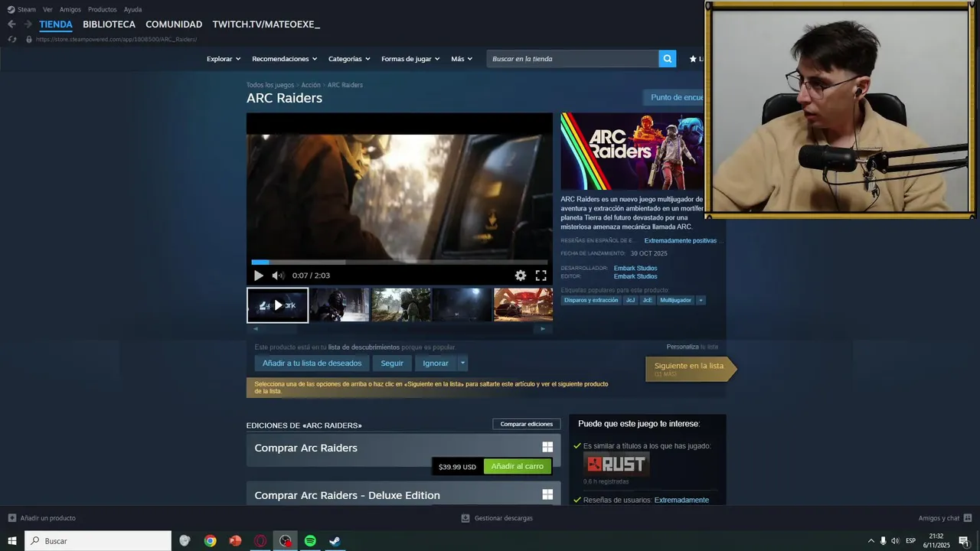This screenshot has height=551, width=980.
Task: Open the Ver menu
Action: click(x=47, y=9)
